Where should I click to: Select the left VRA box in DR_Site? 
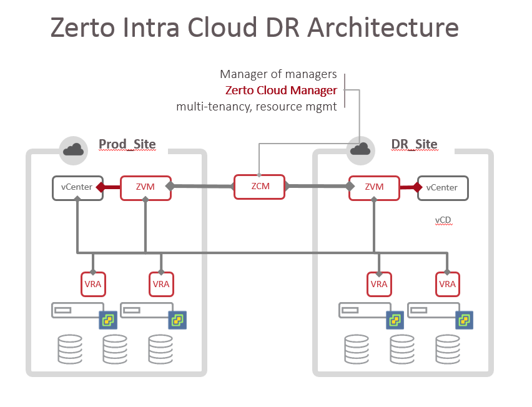point(379,284)
